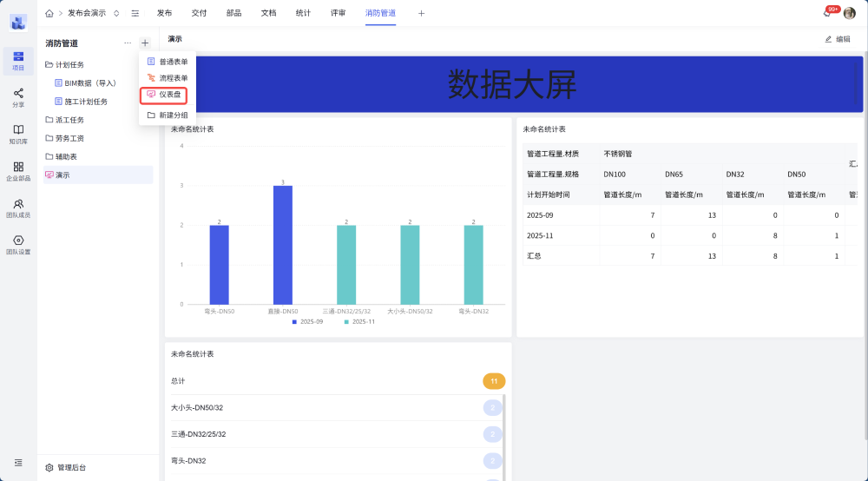Viewport: 868px width, 481px height.
Task: Open the 发布会演示 project switcher dropdown
Action: pyautogui.click(x=116, y=13)
